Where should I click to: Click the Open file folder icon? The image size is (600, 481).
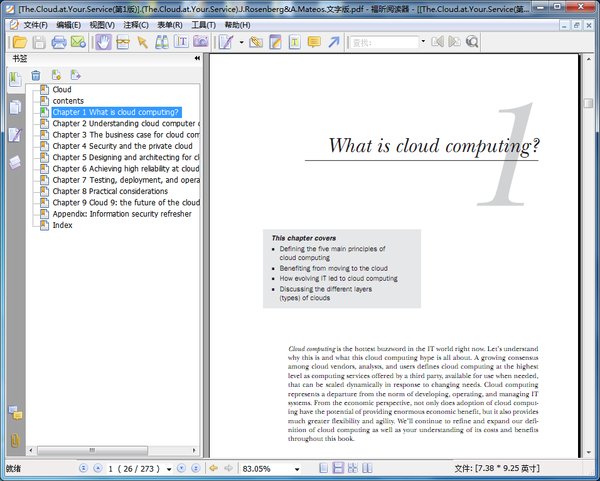point(18,42)
